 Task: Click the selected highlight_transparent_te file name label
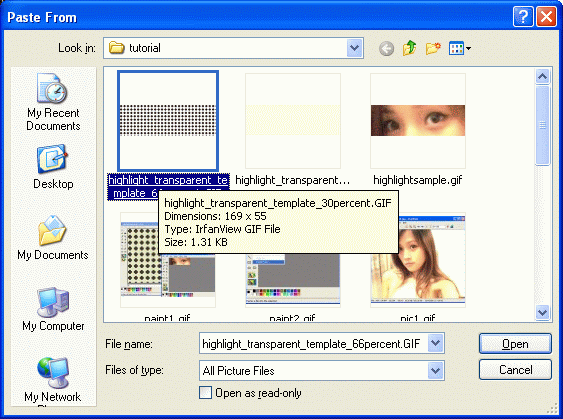pyautogui.click(x=168, y=187)
